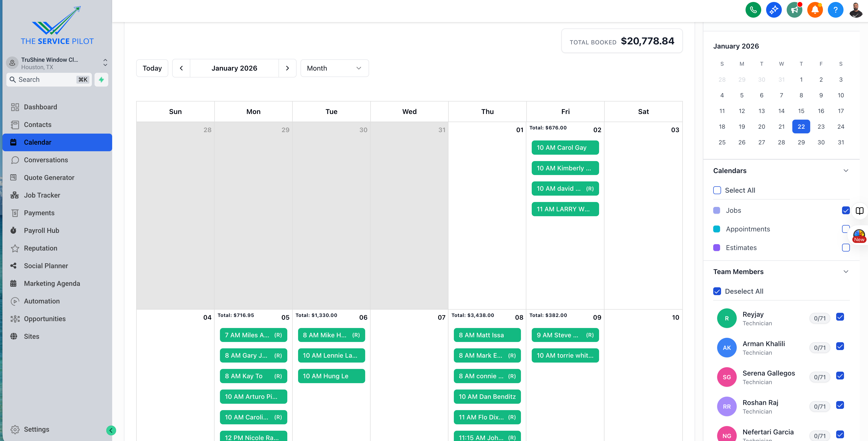Select January 22 in the mini calendar

point(801,127)
